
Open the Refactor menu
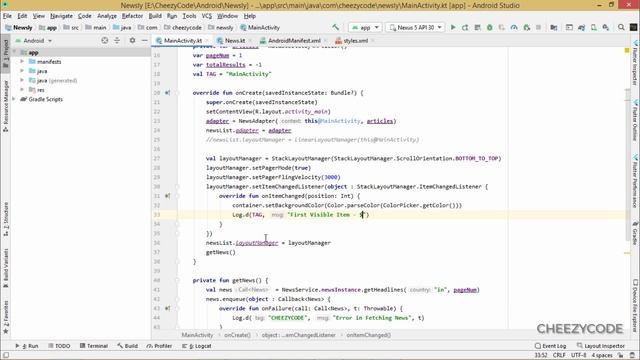[132, 16]
